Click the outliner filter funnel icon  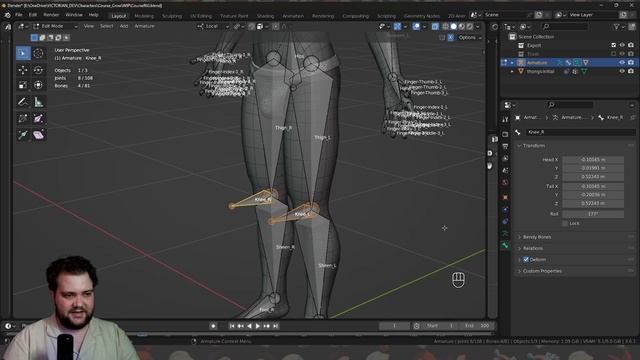tap(616, 27)
